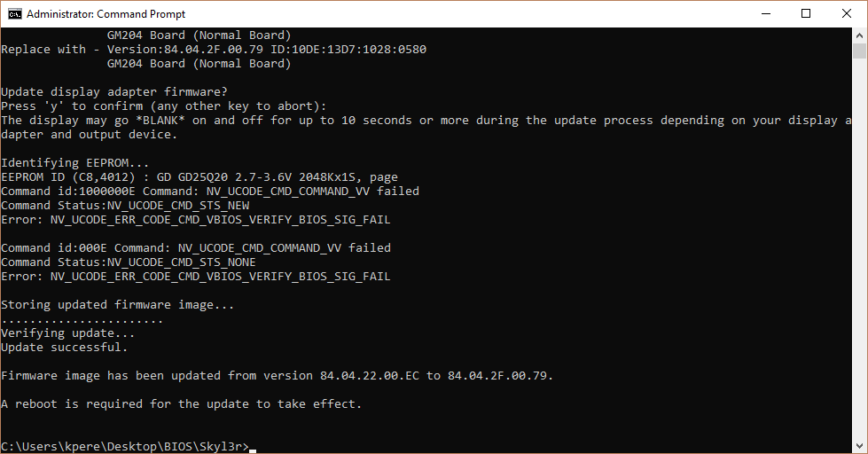This screenshot has height=454, width=868.
Task: Click the 'Command Status:NV_UCODE_CMD_STS_NEW' line
Action: [125, 206]
